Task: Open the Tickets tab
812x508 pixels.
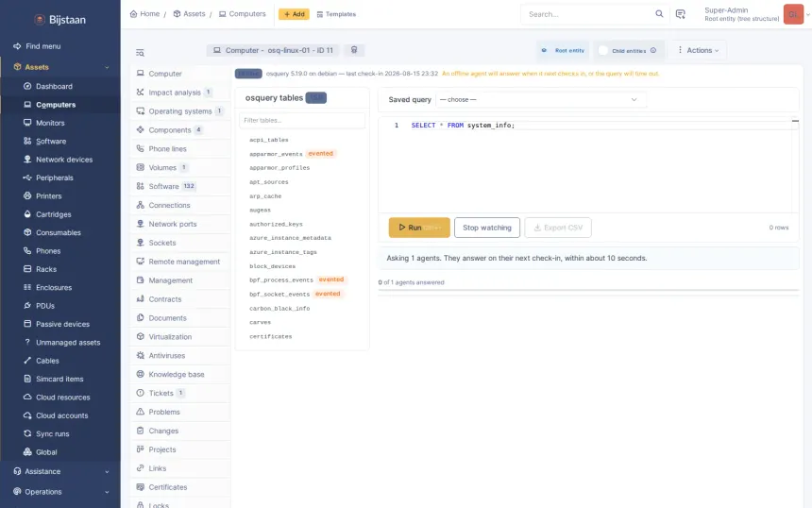Action: point(180,393)
